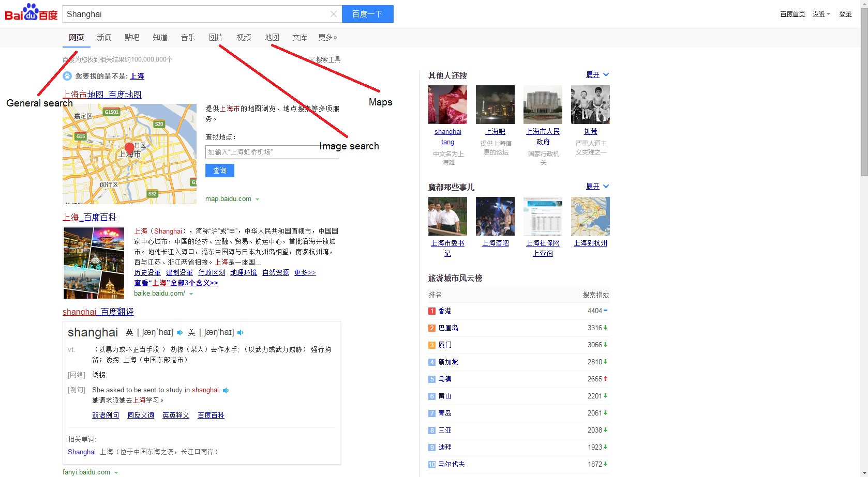The height and width of the screenshot is (477, 868).
Task: Open the Shanghai Baike photo collage thumbnail
Action: pyautogui.click(x=94, y=263)
